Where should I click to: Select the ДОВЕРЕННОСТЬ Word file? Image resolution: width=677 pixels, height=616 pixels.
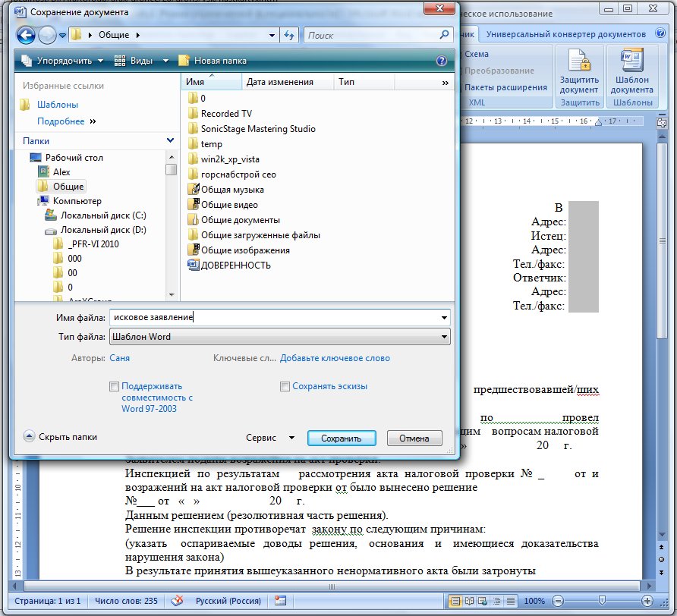point(235,266)
